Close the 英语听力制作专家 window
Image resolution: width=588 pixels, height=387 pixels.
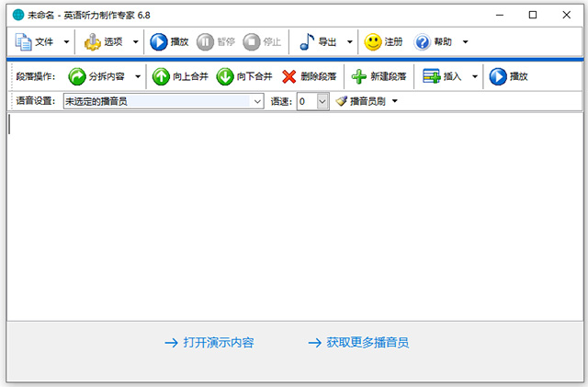566,15
